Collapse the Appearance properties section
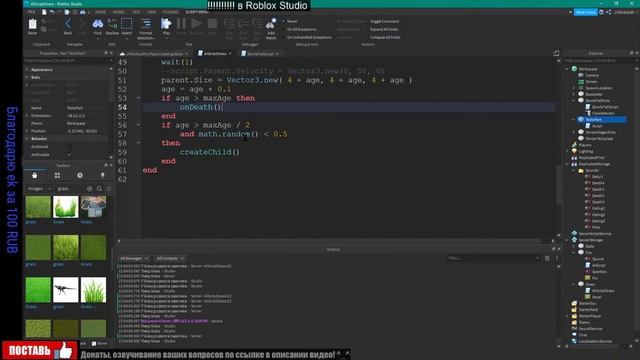 pos(27,70)
